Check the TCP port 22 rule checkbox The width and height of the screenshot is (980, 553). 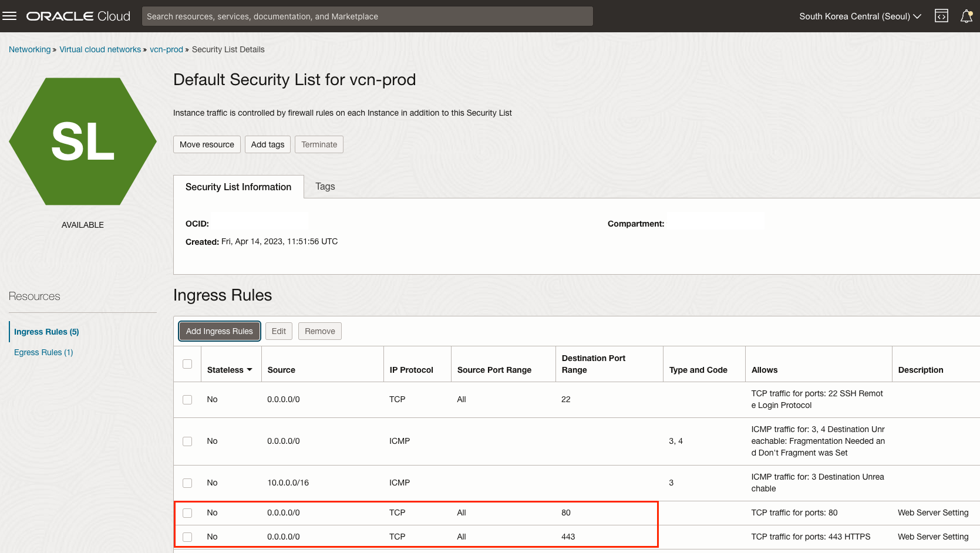pyautogui.click(x=187, y=400)
